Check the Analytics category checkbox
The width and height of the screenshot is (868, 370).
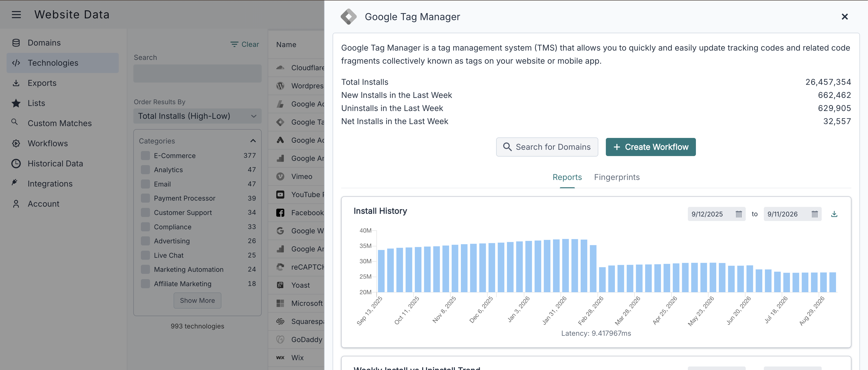(145, 169)
